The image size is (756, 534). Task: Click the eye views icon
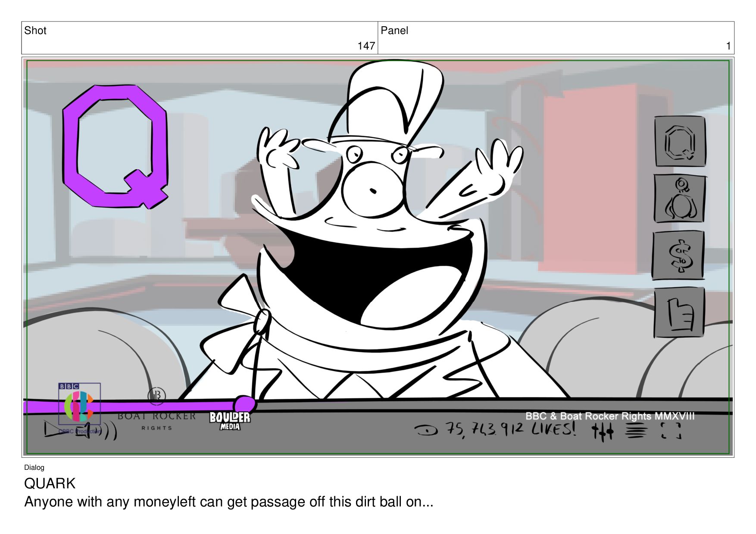click(x=425, y=430)
